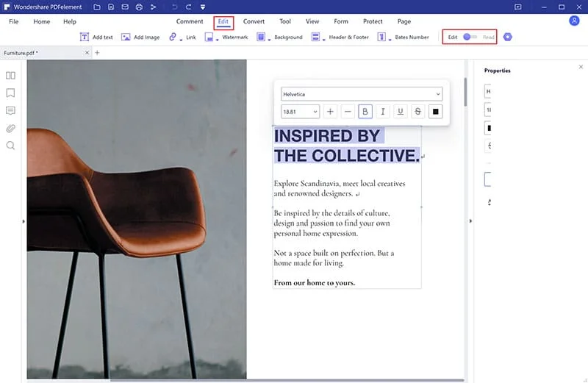Open the Page tab

[x=404, y=21]
